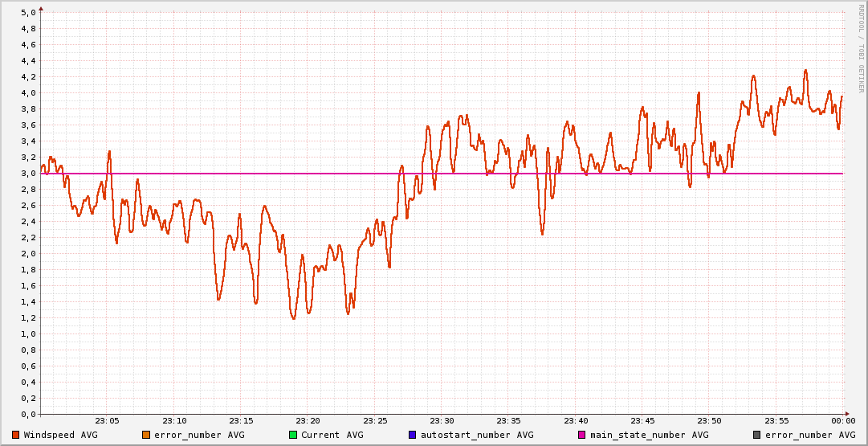This screenshot has height=446, width=868.
Task: Click the 00:00 time axis label
Action: [x=843, y=420]
